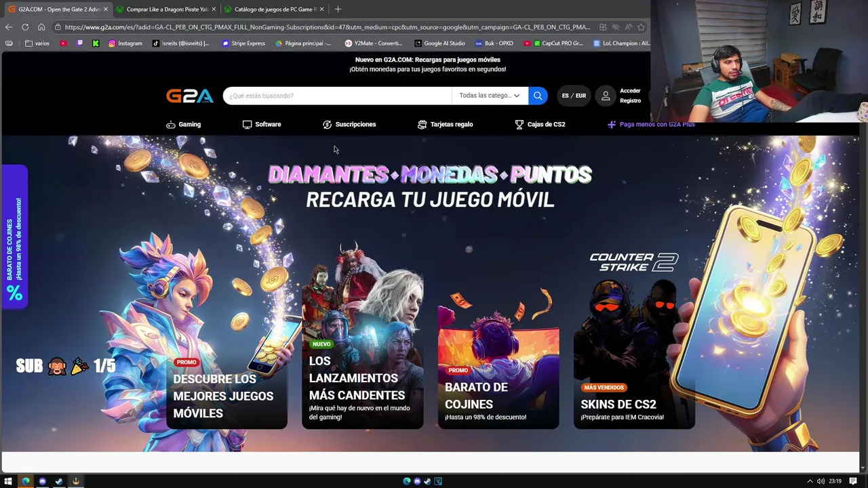Open the LoL Champion bookmark

(x=621, y=43)
